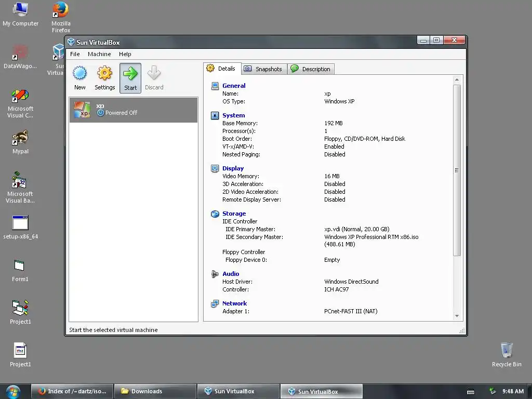
Task: Switch to the Description tab
Action: [x=311, y=69]
